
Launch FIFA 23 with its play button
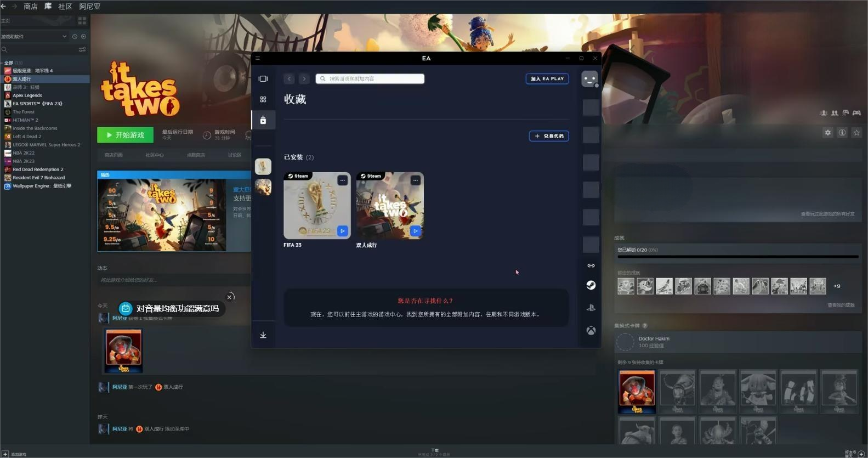point(343,231)
